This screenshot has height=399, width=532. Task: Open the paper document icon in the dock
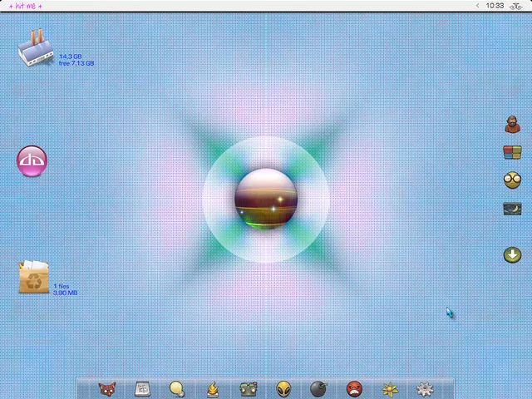(142, 388)
